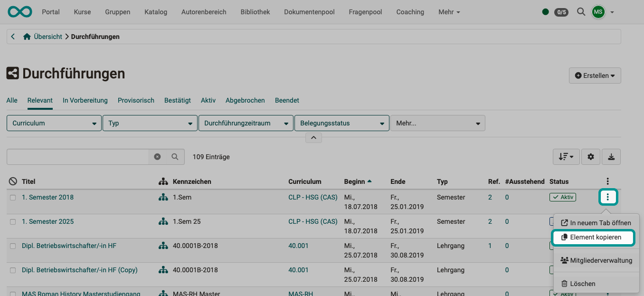The width and height of the screenshot is (644, 296).
Task: Open the 'Erstellen' button dropdown
Action: (595, 75)
